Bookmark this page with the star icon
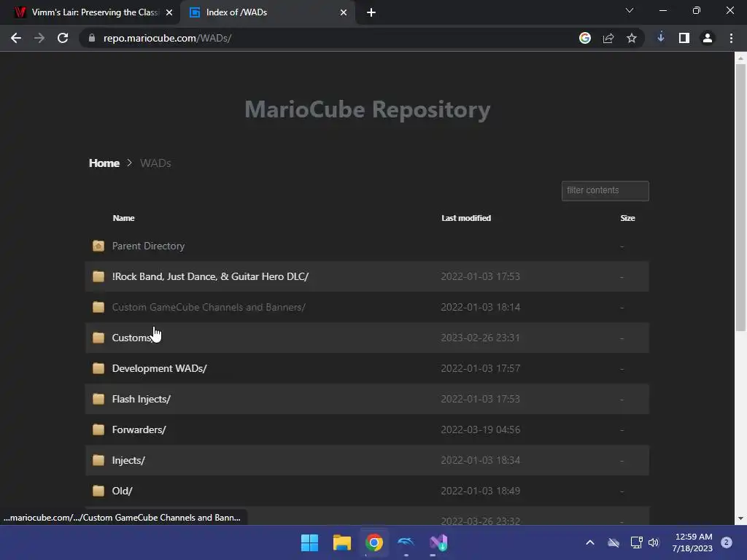The width and height of the screenshot is (747, 560). coord(632,38)
